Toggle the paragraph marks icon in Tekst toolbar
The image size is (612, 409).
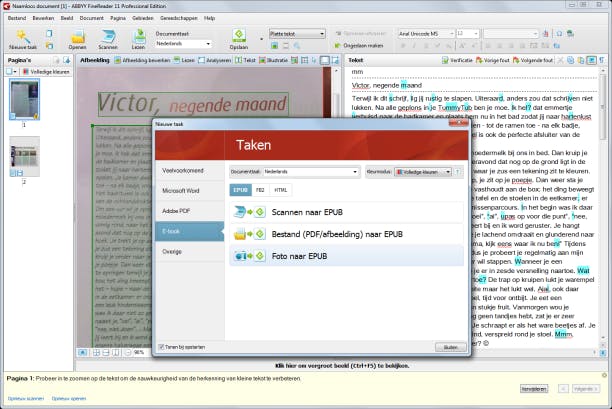pyautogui.click(x=601, y=60)
